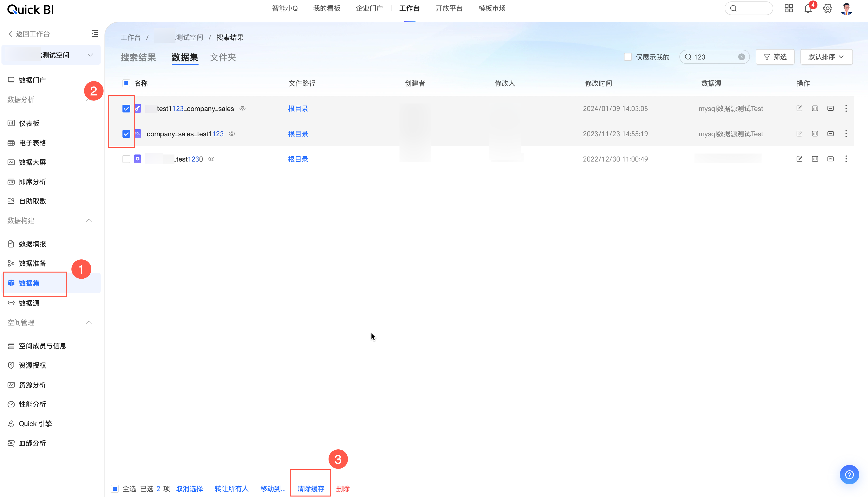Clear the 123 search text
The width and height of the screenshot is (868, 497).
(x=741, y=57)
